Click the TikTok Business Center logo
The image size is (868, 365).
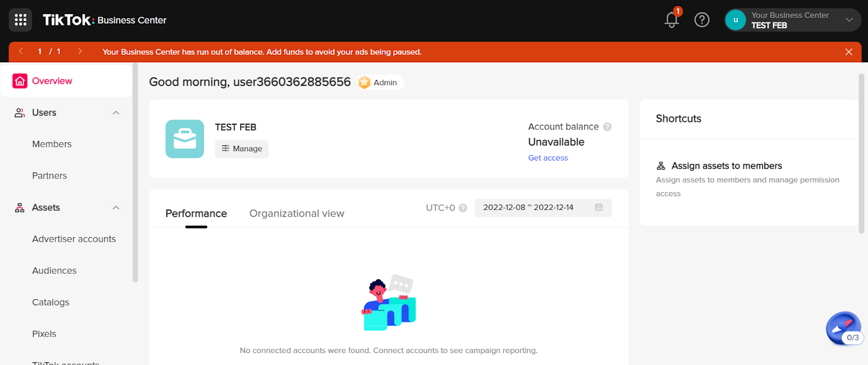pos(105,20)
